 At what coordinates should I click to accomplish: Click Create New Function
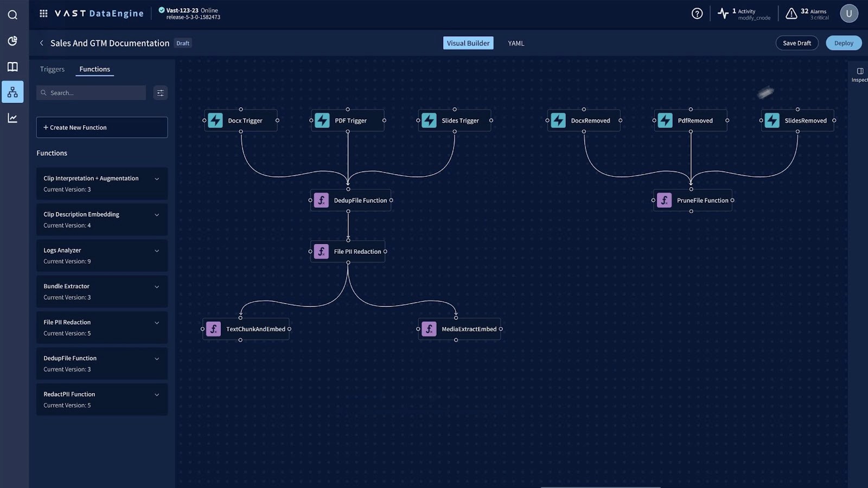pos(101,127)
